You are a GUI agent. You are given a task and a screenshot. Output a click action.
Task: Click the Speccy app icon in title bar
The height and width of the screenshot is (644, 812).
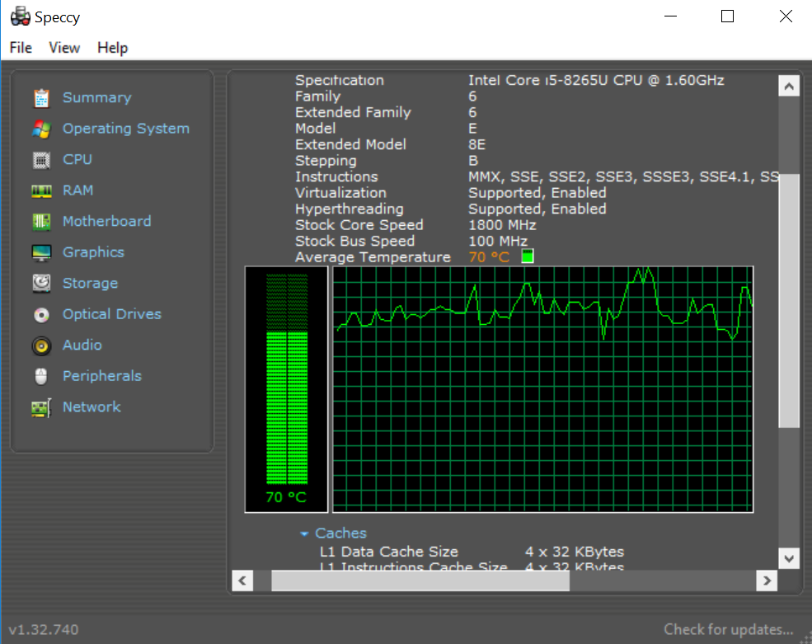pyautogui.click(x=20, y=16)
